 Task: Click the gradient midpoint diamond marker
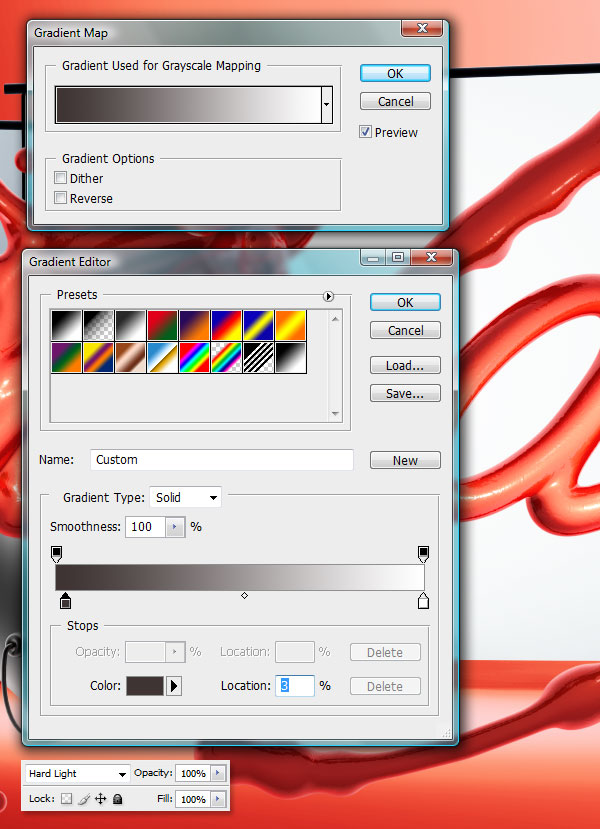[x=244, y=596]
